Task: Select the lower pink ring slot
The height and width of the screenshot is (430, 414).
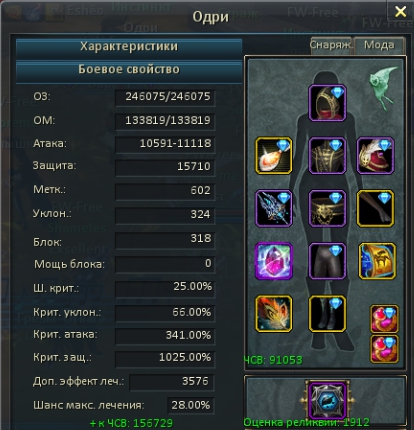Action: click(x=384, y=349)
